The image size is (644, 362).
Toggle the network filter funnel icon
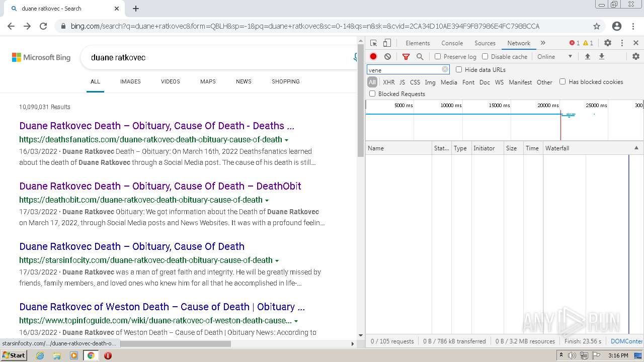(x=406, y=57)
